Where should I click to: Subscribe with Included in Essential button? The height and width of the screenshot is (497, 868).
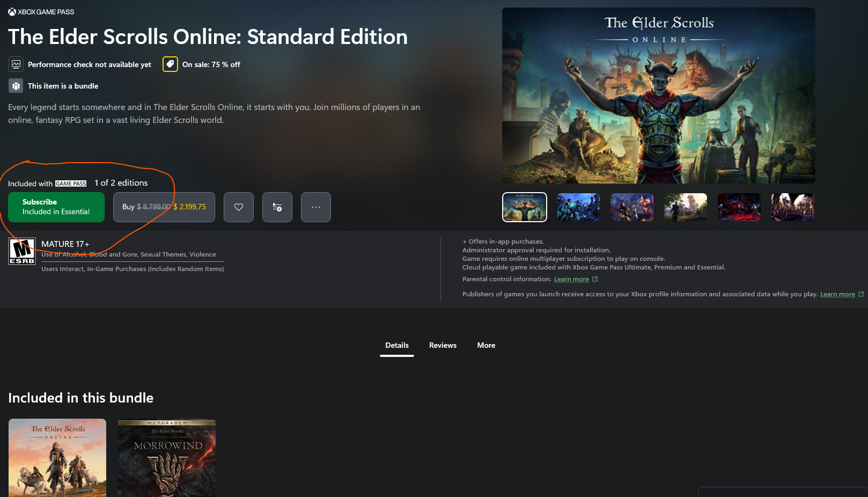coord(56,207)
